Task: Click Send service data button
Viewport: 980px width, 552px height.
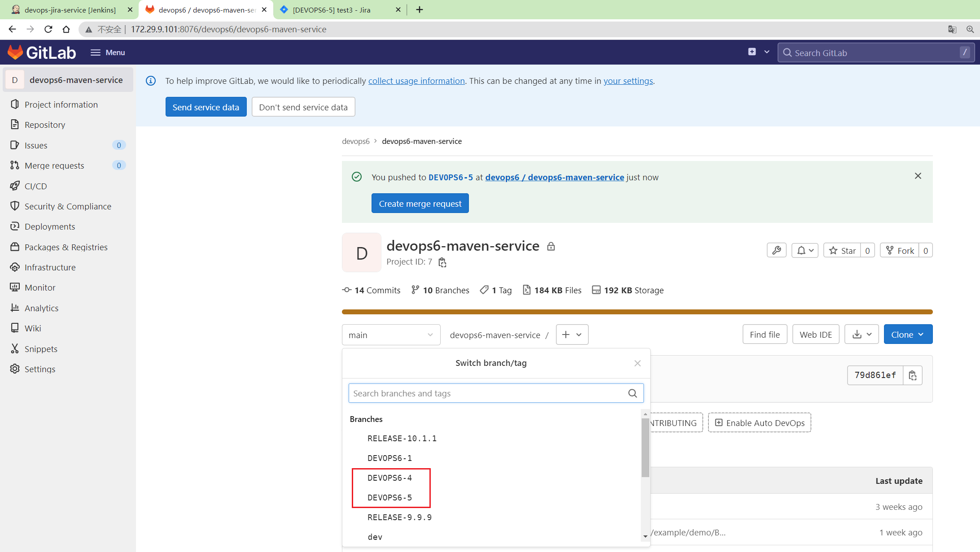Action: tap(206, 107)
